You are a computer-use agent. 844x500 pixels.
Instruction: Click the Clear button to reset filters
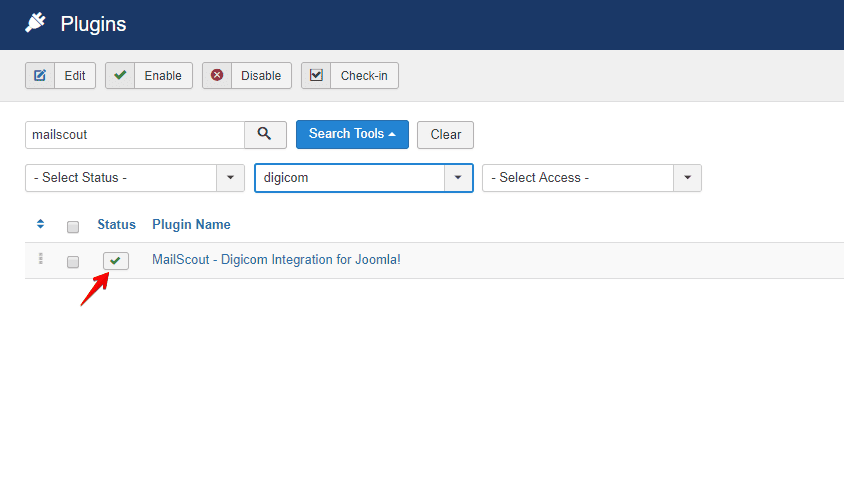(445, 135)
